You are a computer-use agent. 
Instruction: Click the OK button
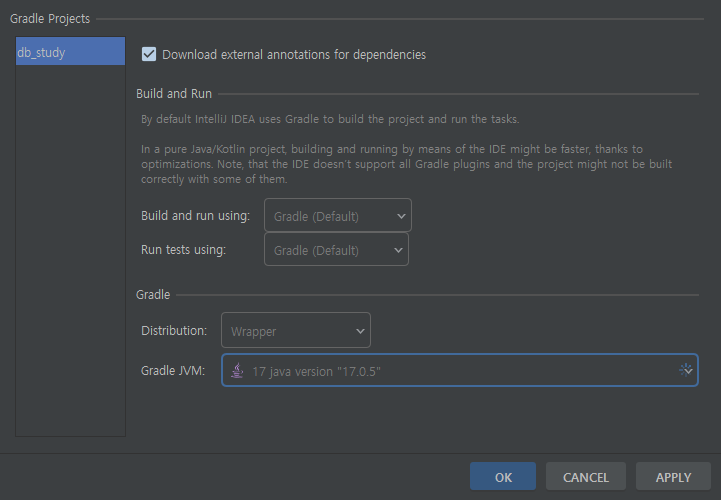pos(503,477)
